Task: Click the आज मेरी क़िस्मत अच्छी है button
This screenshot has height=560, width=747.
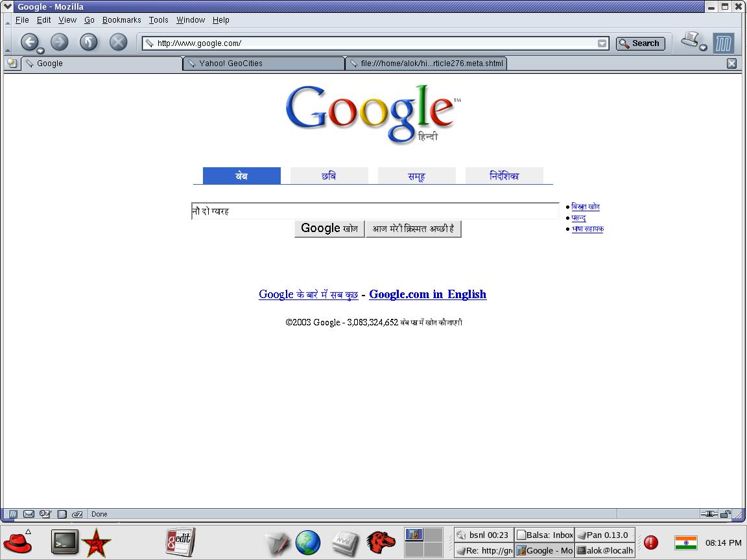Action: (413, 229)
